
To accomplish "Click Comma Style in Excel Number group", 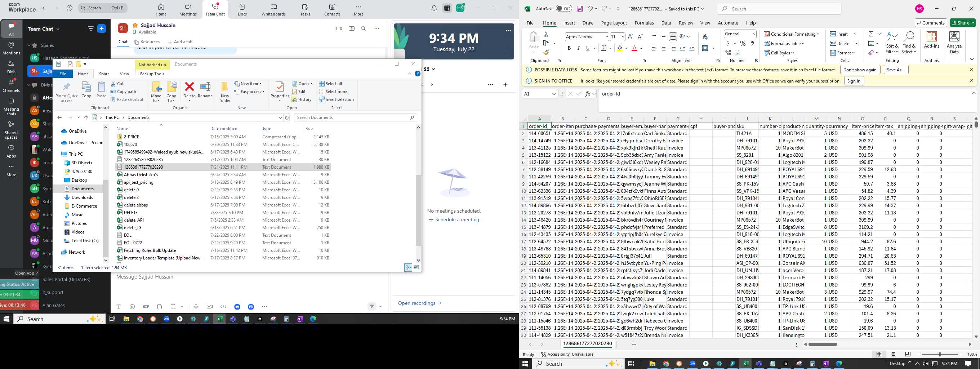I will [x=752, y=43].
